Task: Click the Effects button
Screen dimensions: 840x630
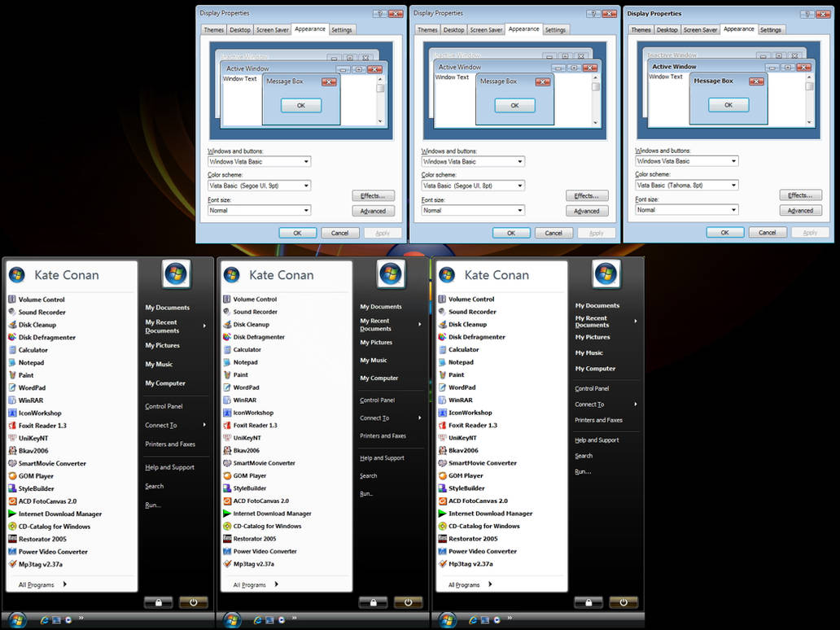Action: coord(374,195)
